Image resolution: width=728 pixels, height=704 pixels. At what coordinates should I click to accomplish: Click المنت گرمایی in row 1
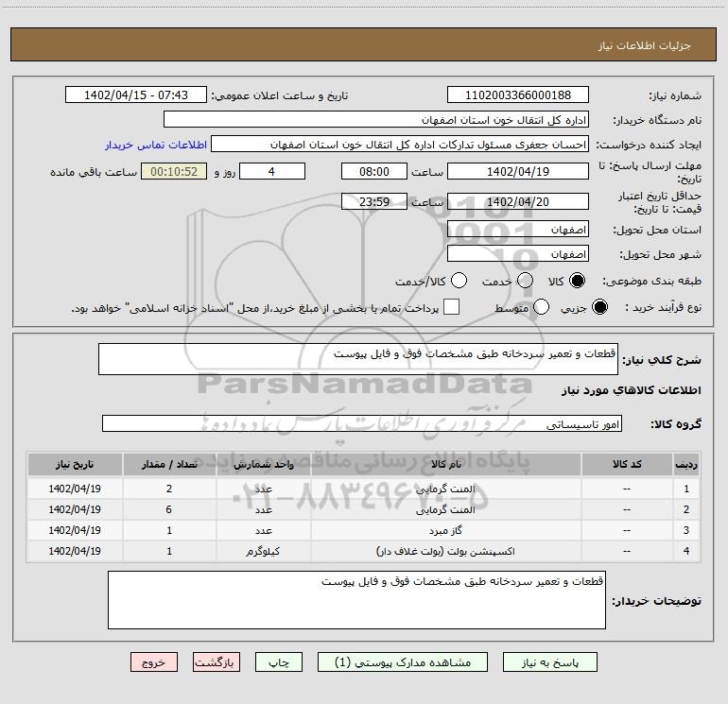[445, 489]
